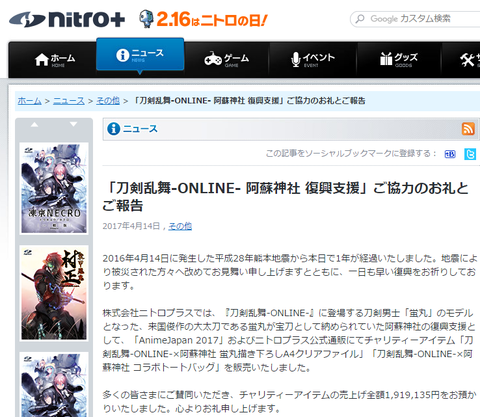Click the sidebar carousel up arrow

[x=34, y=125]
